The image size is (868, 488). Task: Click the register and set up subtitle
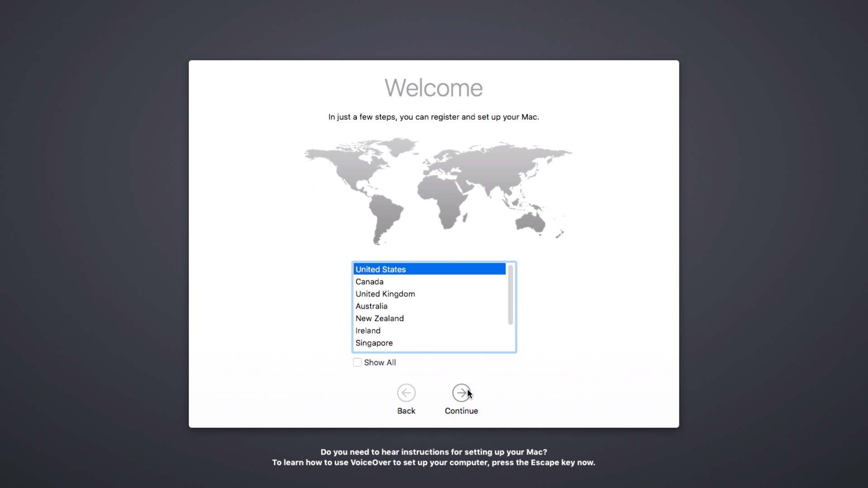tap(434, 117)
